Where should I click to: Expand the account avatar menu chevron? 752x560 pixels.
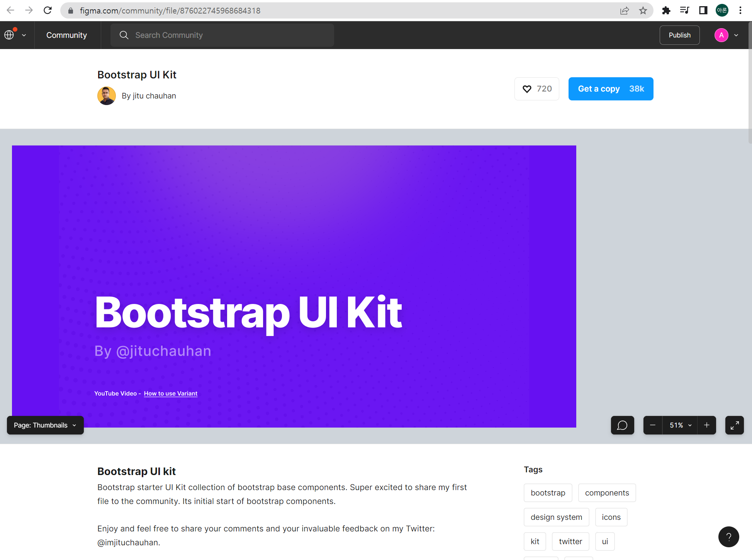pyautogui.click(x=736, y=35)
